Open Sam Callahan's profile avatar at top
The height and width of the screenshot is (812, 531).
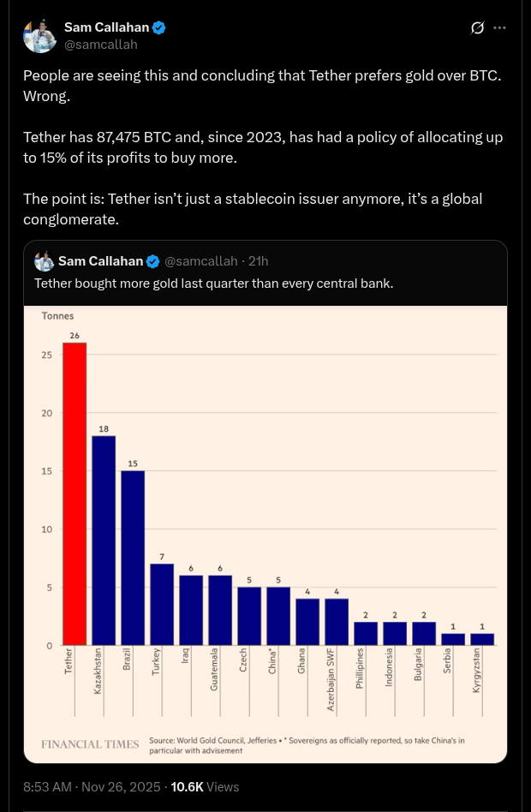[x=39, y=35]
